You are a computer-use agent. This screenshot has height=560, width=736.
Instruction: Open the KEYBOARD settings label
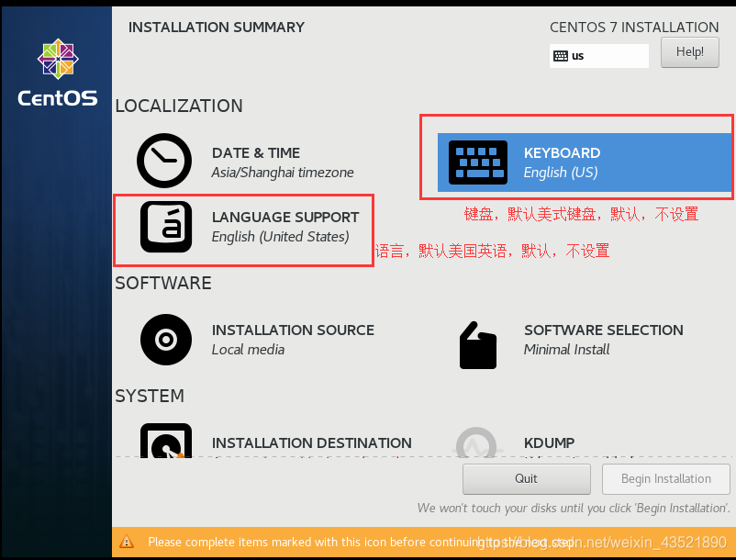coord(562,153)
